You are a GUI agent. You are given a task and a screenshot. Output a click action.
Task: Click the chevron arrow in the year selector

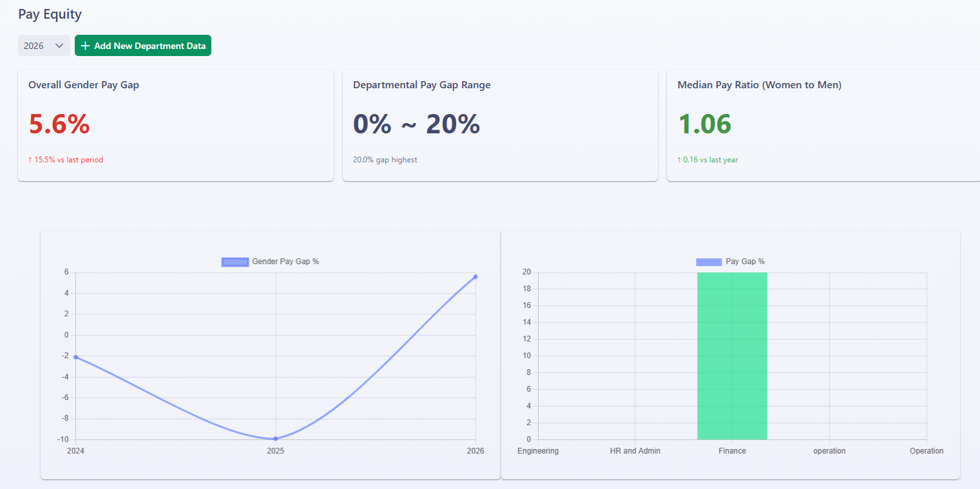click(59, 46)
